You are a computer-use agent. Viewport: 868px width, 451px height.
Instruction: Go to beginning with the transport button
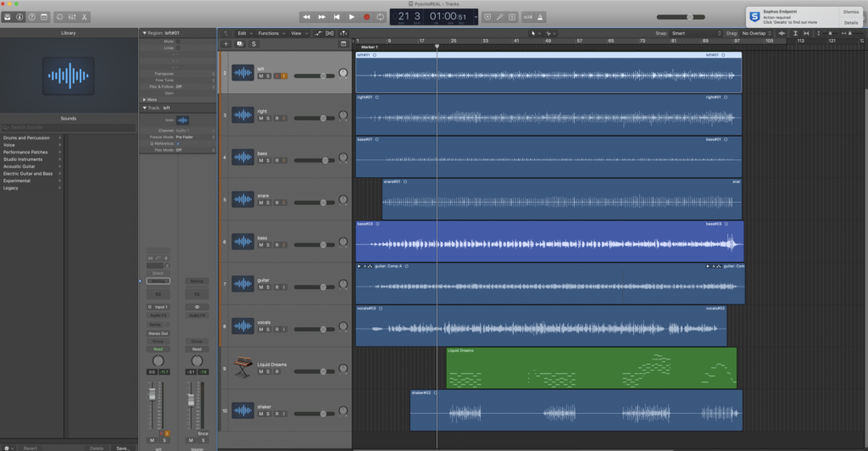pos(337,17)
